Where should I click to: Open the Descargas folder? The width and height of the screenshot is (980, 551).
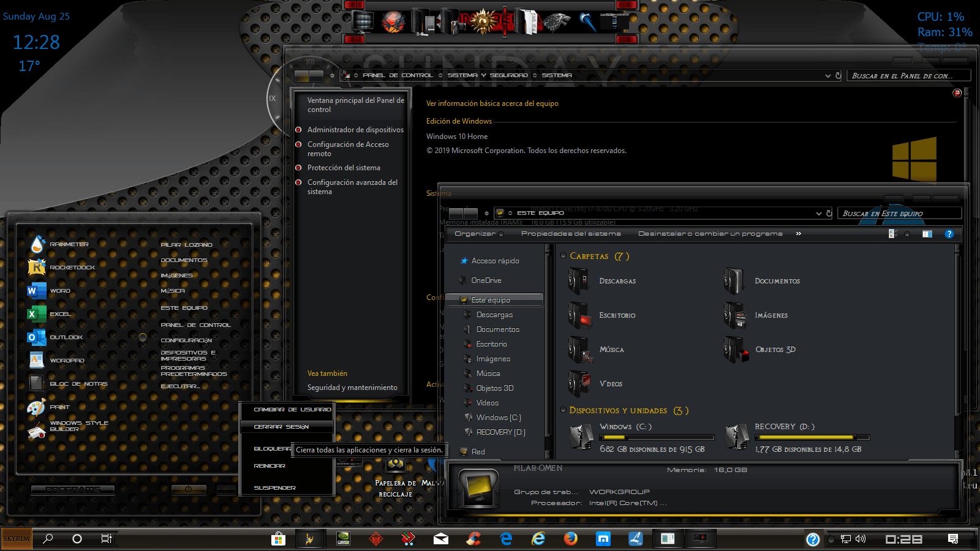(x=603, y=281)
